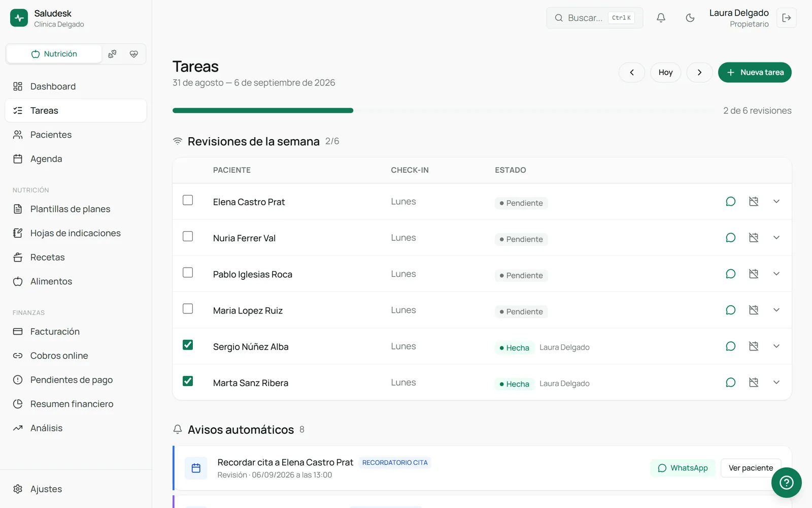Open Pacientes in the sidebar

tap(76, 135)
